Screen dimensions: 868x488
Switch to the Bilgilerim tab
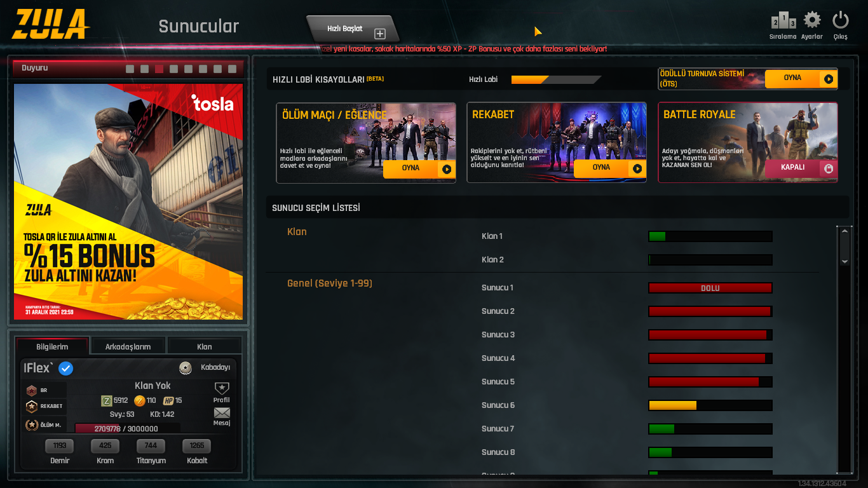pos(52,346)
